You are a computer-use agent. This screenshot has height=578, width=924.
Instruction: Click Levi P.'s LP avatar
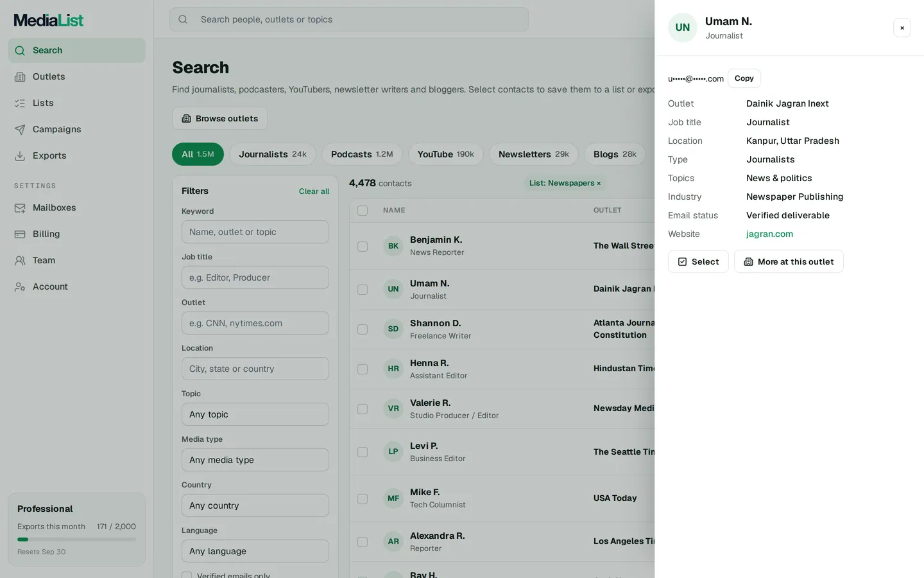[393, 451]
